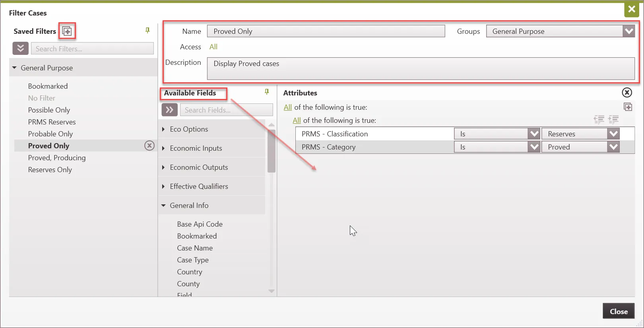Open operator dropdown for PRMS - Classification
Viewport: 644px width, 328px height.
[534, 134]
